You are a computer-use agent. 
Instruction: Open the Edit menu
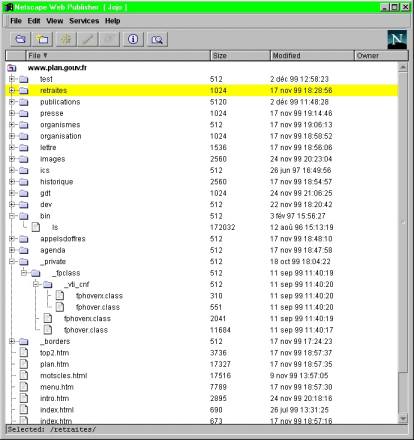coord(34,21)
